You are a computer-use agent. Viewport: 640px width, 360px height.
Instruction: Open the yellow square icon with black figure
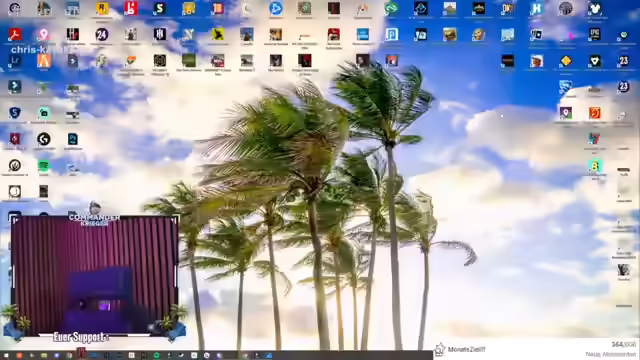[x=218, y=35]
